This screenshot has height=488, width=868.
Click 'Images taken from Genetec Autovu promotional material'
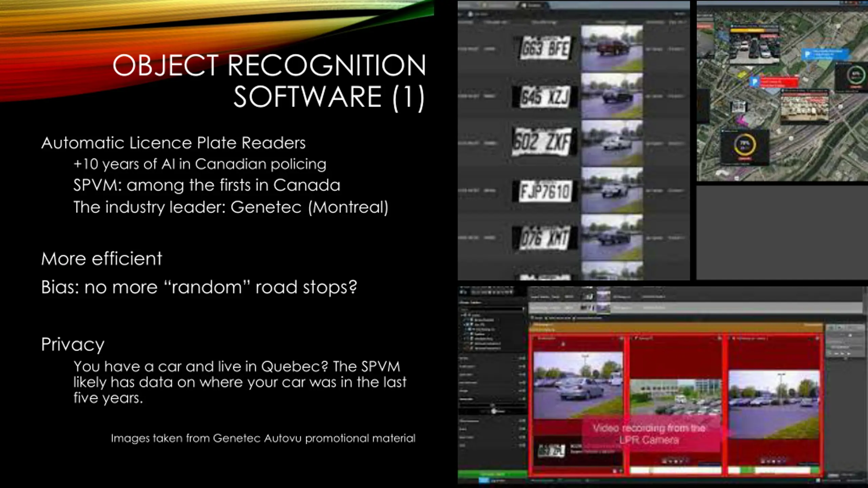coord(263,438)
